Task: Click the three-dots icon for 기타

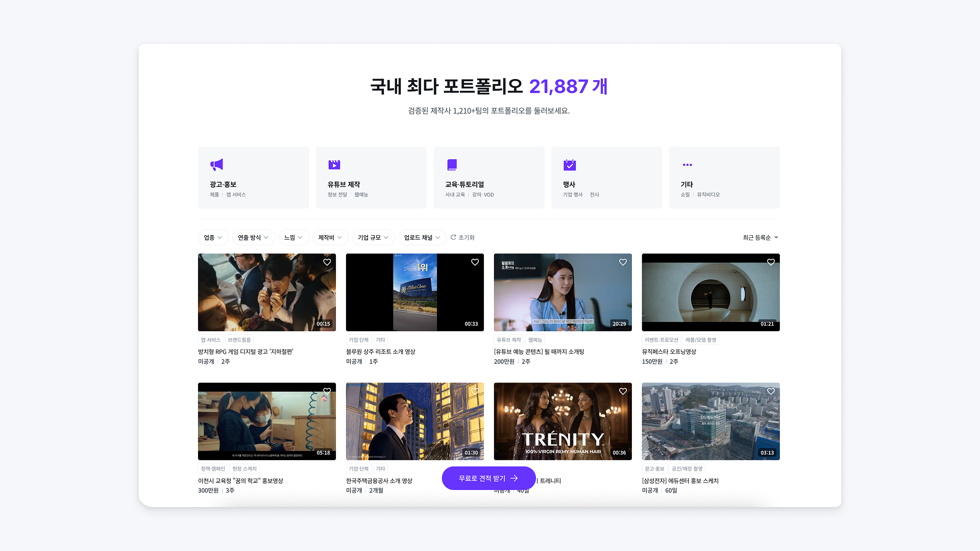Action: [687, 165]
